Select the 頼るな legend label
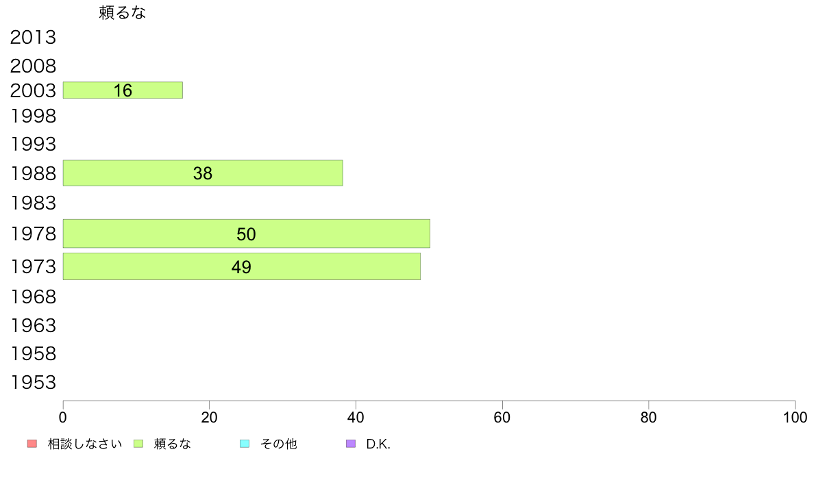Viewport: 814px width, 504px height. tap(173, 444)
